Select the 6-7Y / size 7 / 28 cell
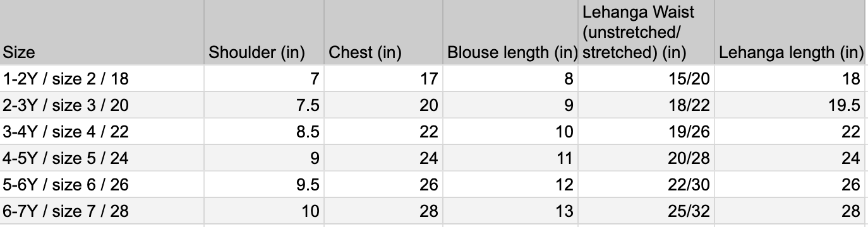The height and width of the screenshot is (227, 868). click(102, 211)
